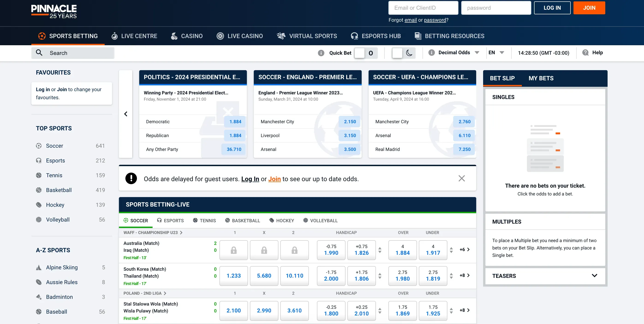This screenshot has width=644, height=324.
Task: Click the Help question mark icon
Action: (585, 53)
